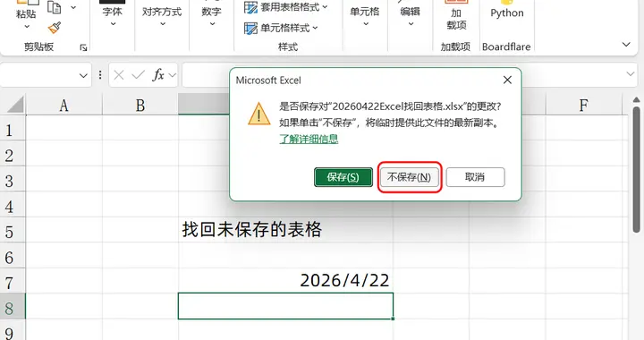Image resolution: width=644 pixels, height=340 pixels.
Task: Click cell containing 找回未保存的表格
Action: (x=285, y=230)
